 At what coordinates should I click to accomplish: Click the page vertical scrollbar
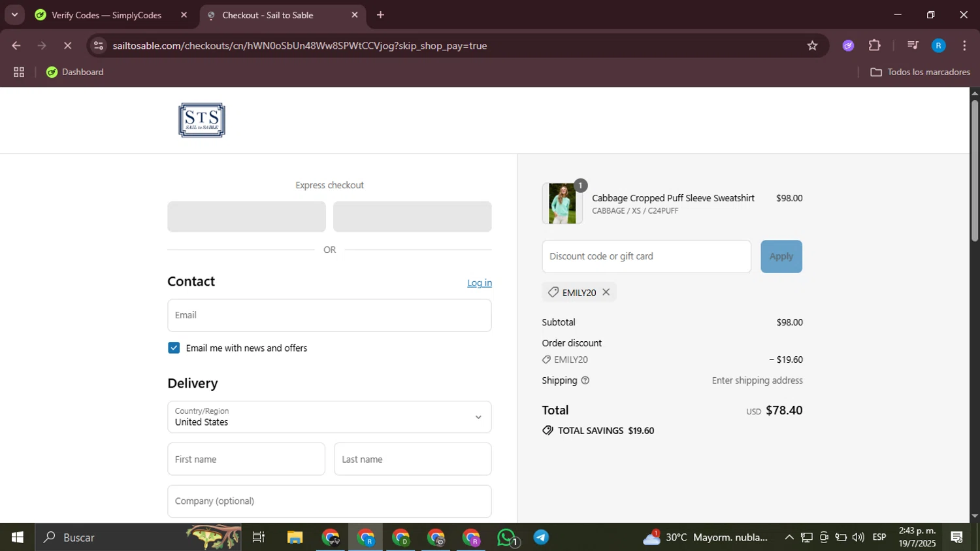(x=975, y=170)
